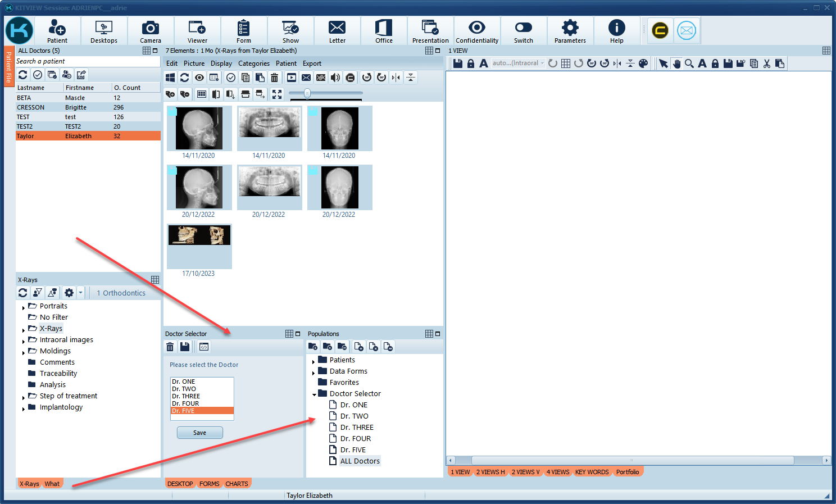Image resolution: width=836 pixels, height=504 pixels.
Task: Open the auto...(Intraoral) dropdown
Action: coord(519,63)
